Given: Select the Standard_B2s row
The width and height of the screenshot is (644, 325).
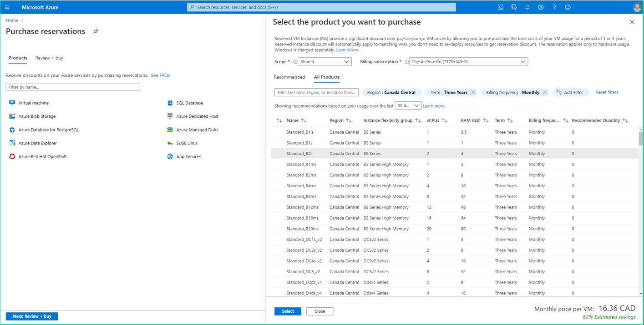Looking at the screenshot, I should 455,154.
